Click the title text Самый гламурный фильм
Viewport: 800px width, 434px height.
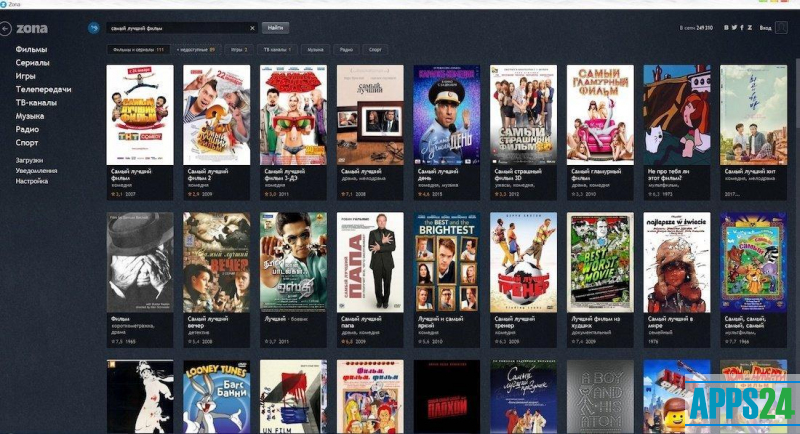coord(595,175)
